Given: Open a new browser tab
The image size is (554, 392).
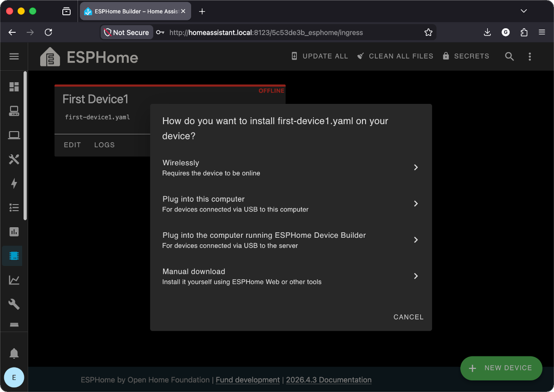Looking at the screenshot, I should pos(202,12).
